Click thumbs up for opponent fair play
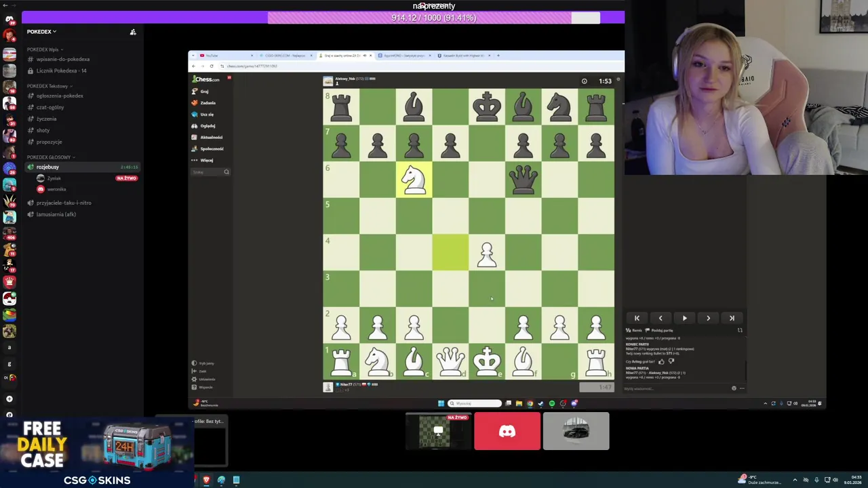The image size is (868, 488). pyautogui.click(x=661, y=361)
